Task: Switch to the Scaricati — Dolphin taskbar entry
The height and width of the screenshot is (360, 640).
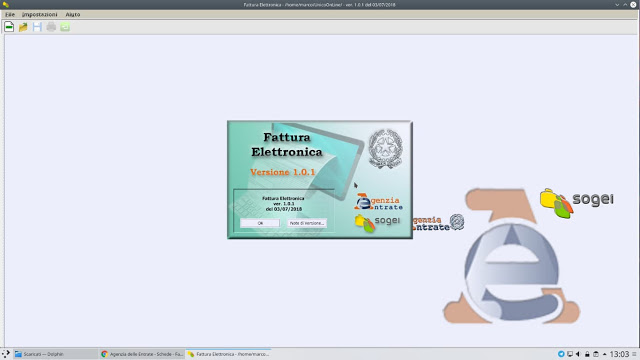Action: pos(55,354)
